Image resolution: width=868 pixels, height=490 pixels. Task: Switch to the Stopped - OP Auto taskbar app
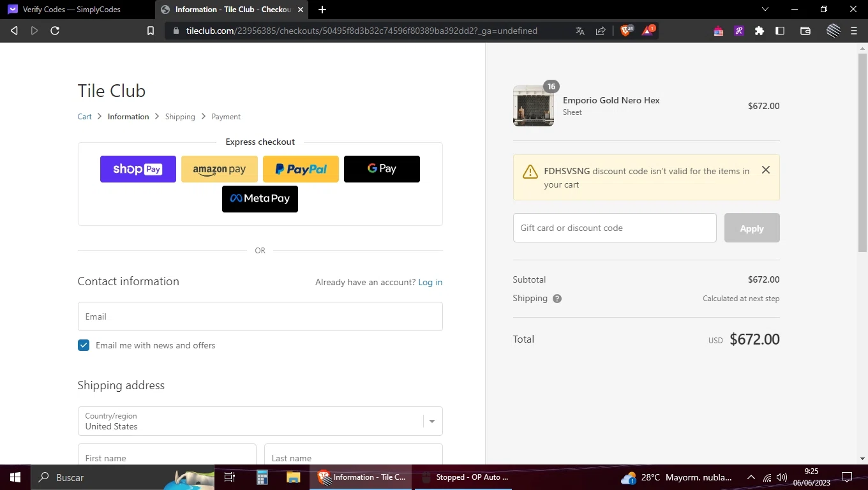point(464,477)
